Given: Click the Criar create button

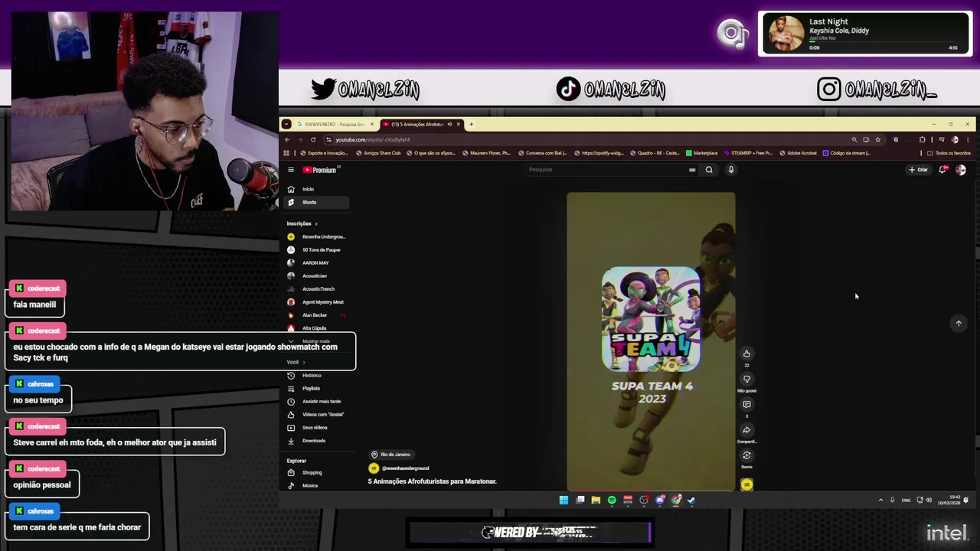Looking at the screenshot, I should point(918,170).
